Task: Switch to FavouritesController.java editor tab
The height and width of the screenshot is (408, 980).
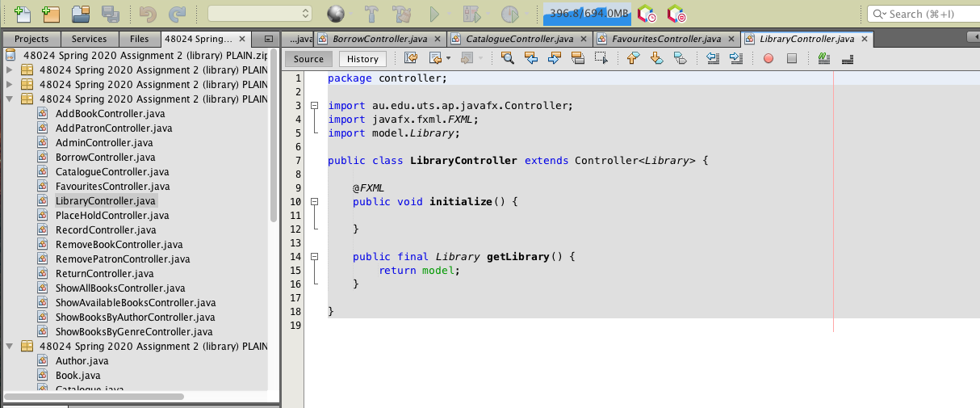Action: (666, 39)
